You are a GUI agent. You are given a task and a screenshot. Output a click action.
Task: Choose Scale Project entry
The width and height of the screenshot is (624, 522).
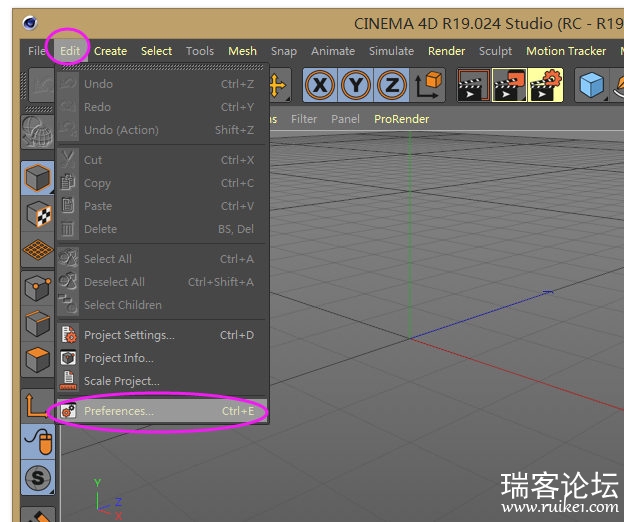[x=162, y=381]
